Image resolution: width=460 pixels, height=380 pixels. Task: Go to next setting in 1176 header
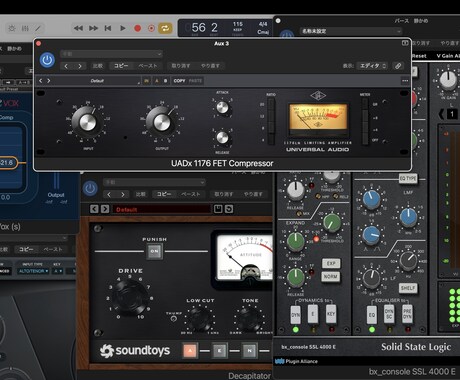[x=80, y=66]
